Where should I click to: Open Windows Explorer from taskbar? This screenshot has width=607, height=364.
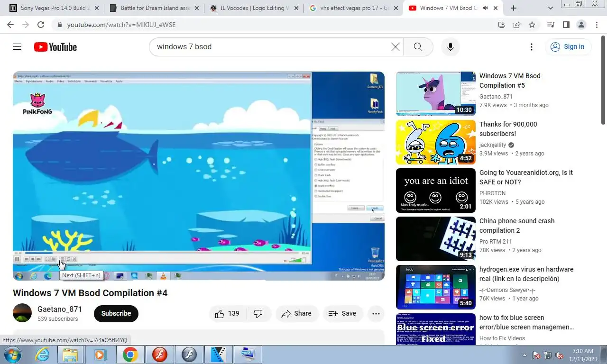tap(70, 355)
